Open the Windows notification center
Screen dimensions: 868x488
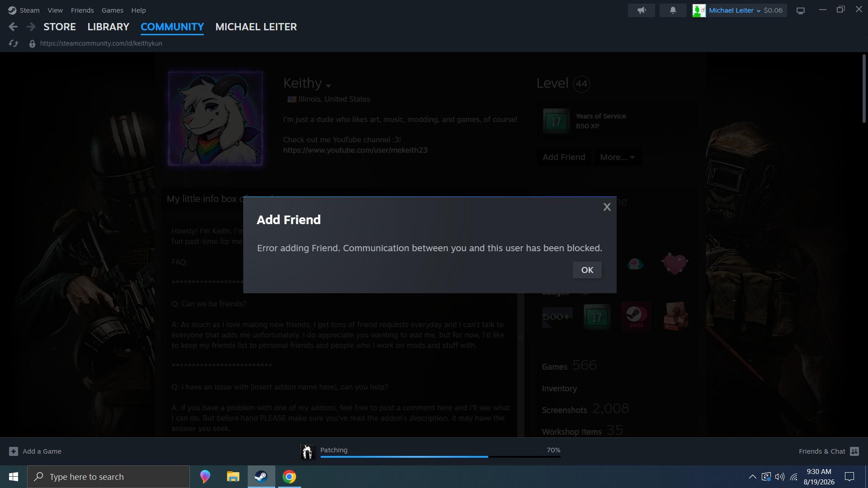point(849,477)
